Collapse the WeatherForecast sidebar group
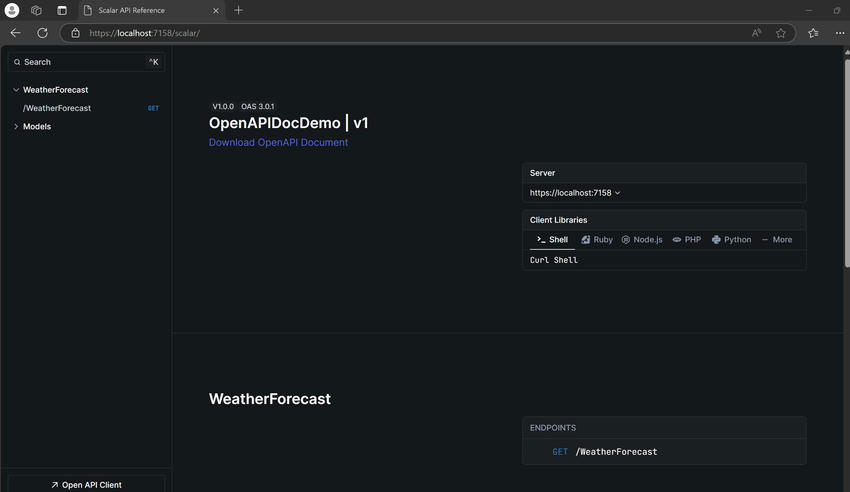Screen dimensions: 850x492 [x=16, y=90]
